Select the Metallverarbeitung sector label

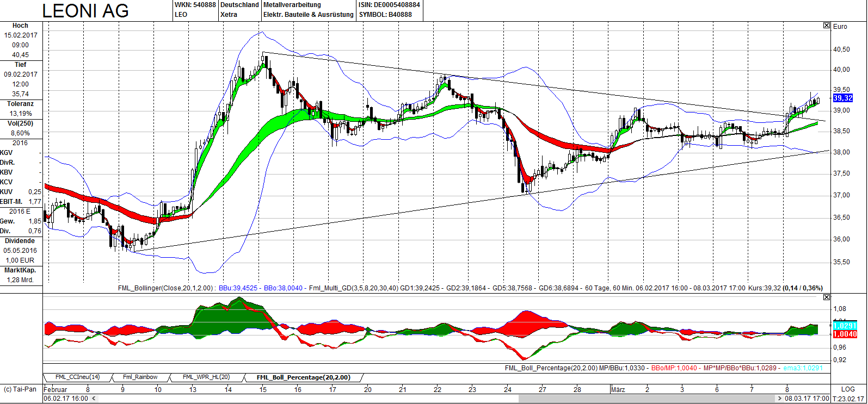pyautogui.click(x=292, y=5)
